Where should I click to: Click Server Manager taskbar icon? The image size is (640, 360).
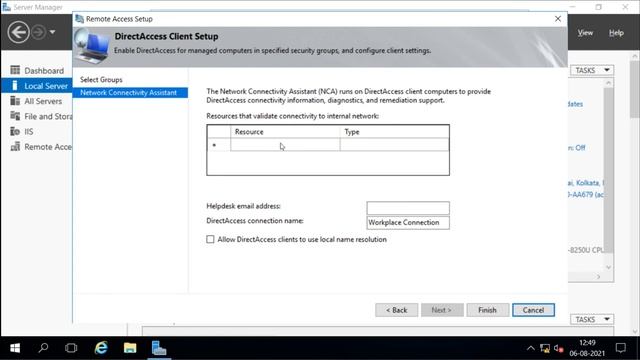tap(159, 348)
